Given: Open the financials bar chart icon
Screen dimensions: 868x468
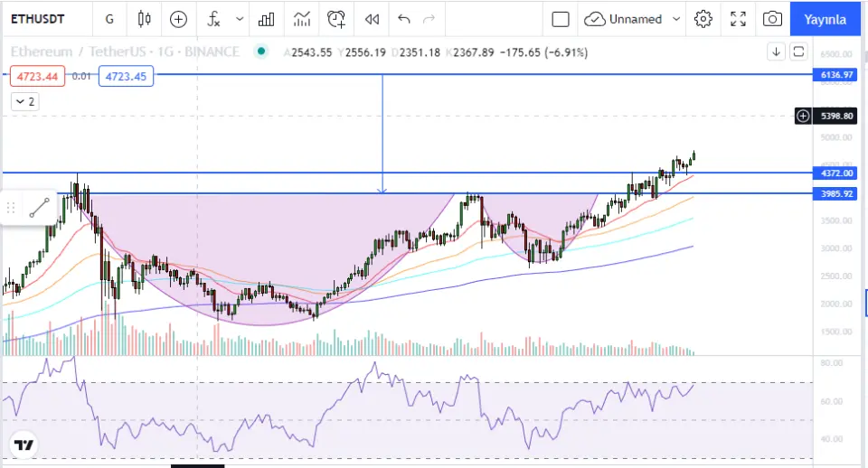Looking at the screenshot, I should tap(267, 19).
